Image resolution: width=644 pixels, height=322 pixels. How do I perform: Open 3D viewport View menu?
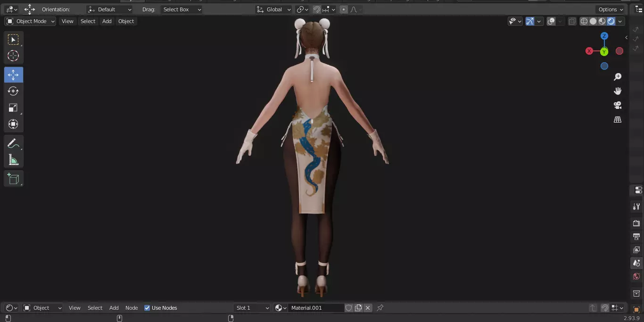click(67, 21)
